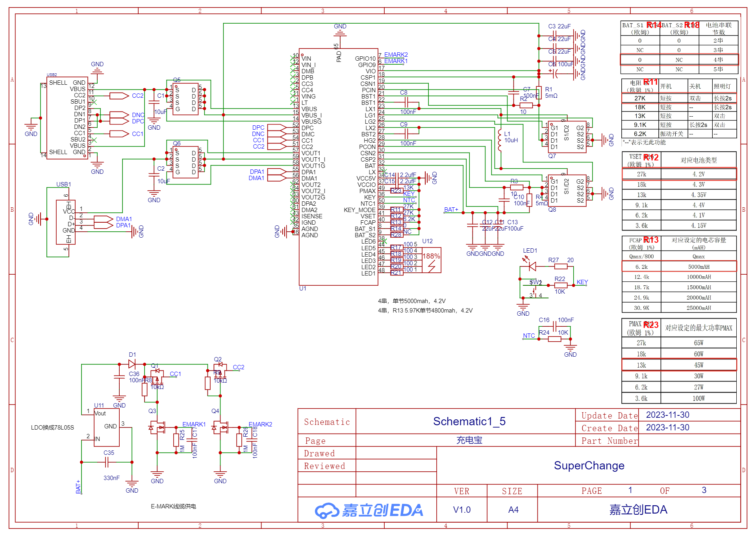Click the U12 battery display block

431,260
